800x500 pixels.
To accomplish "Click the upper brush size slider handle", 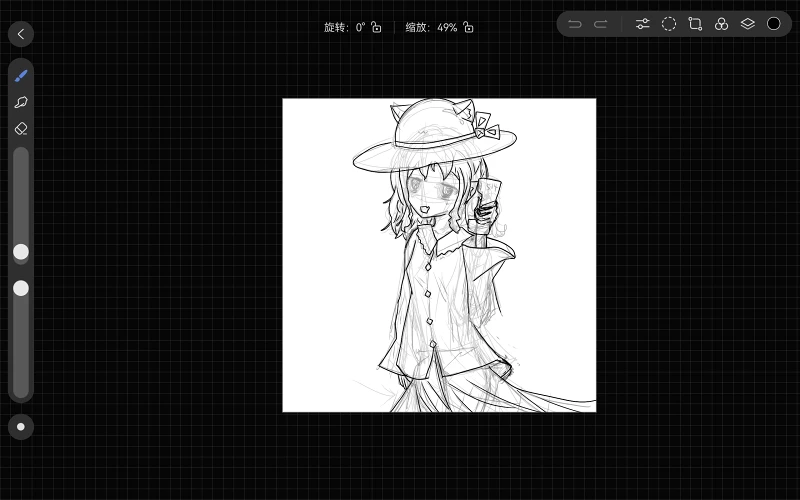I will (x=21, y=252).
